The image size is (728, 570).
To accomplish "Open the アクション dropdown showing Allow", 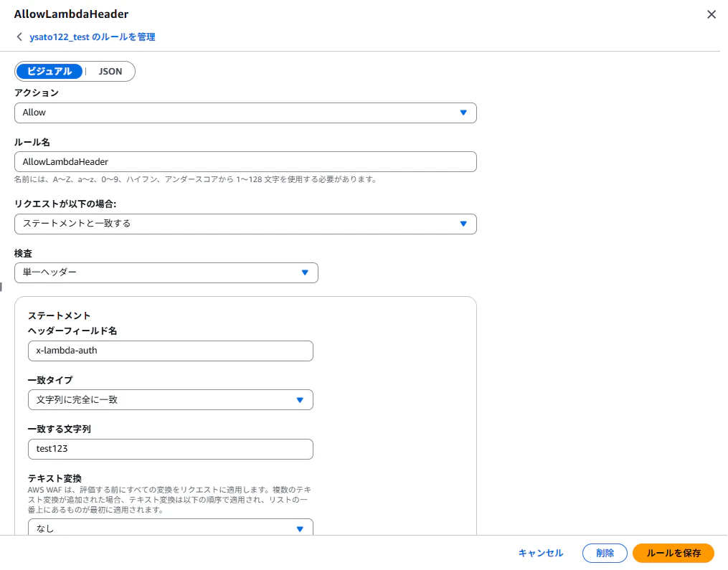I will 245,113.
